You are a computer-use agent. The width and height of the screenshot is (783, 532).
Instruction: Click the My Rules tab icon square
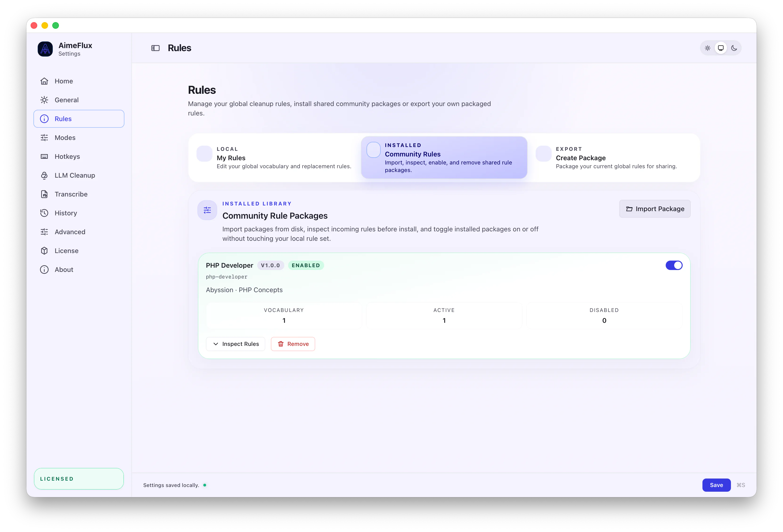point(204,154)
